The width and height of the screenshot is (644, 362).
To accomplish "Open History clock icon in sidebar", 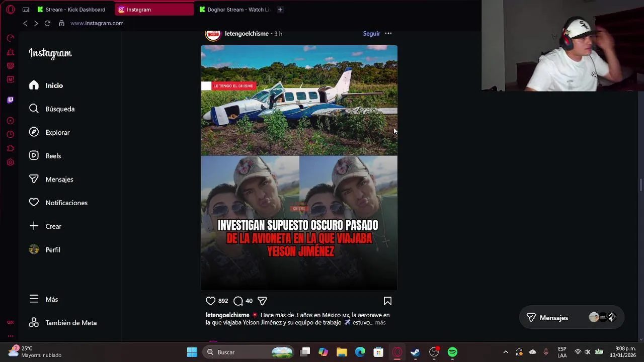I will pyautogui.click(x=10, y=134).
